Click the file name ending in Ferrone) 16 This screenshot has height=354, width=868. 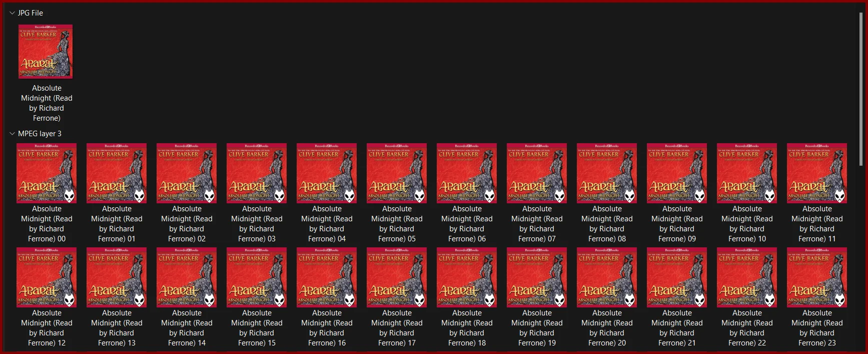327,328
